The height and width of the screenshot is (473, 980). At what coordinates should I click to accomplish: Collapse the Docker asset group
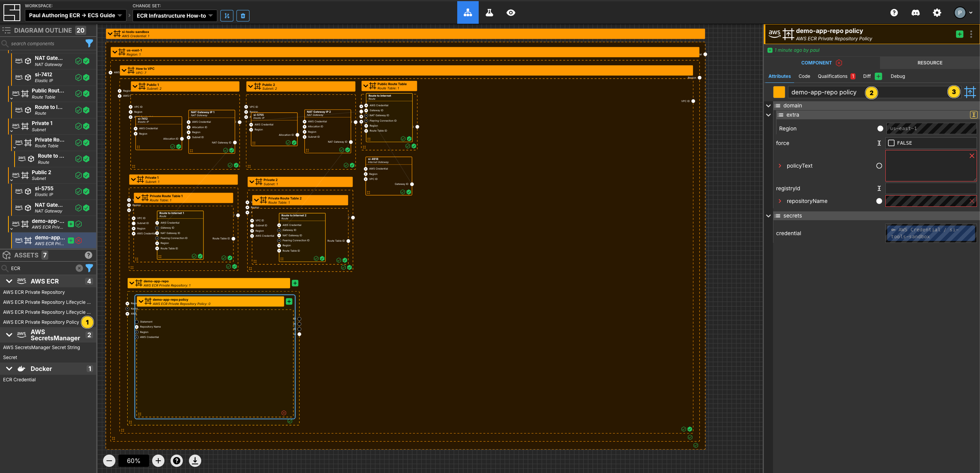[x=9, y=369]
